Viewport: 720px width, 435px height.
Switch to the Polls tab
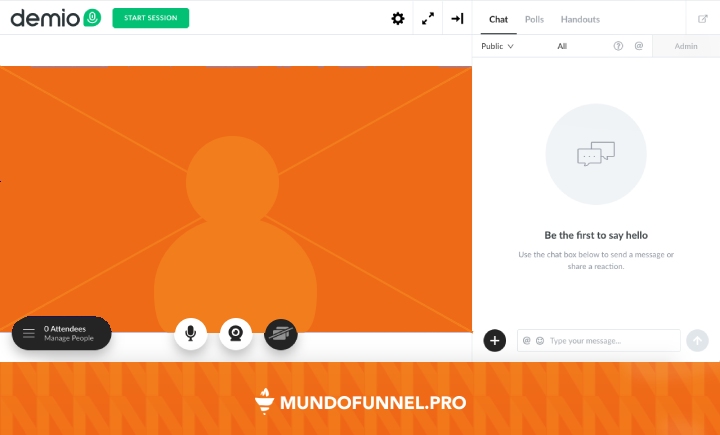[534, 19]
